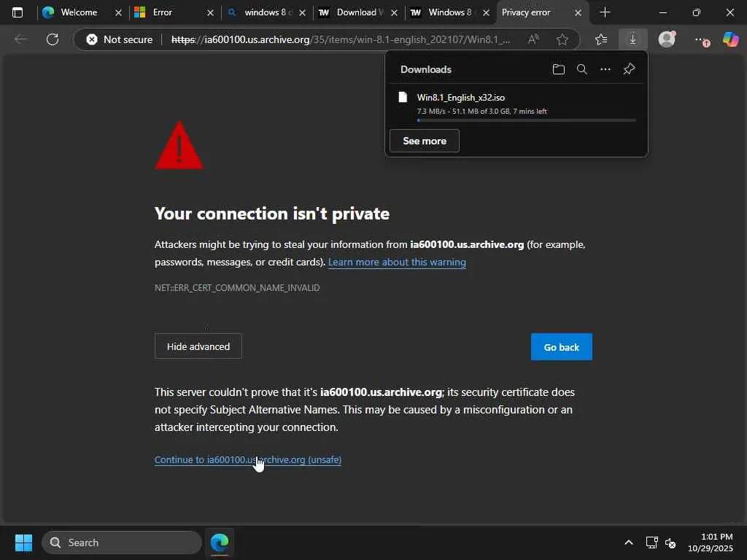Hide advanced certificate details

click(x=198, y=346)
